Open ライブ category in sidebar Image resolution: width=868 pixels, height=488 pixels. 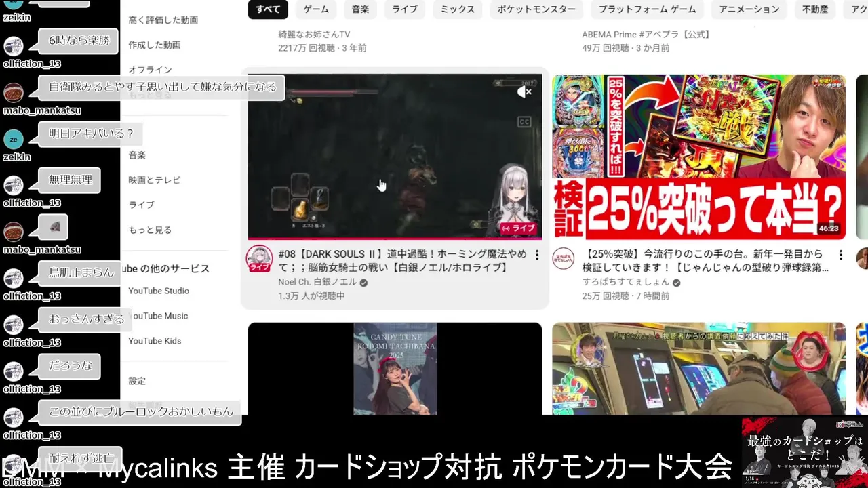(x=141, y=205)
